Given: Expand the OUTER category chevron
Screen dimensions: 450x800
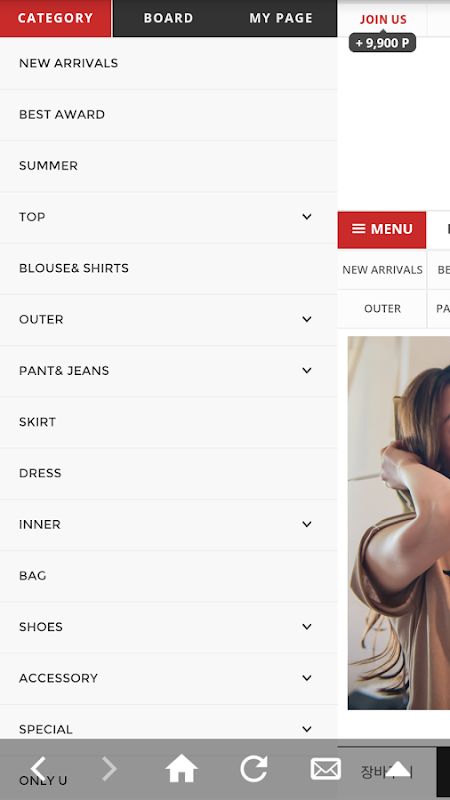Looking at the screenshot, I should pos(307,319).
